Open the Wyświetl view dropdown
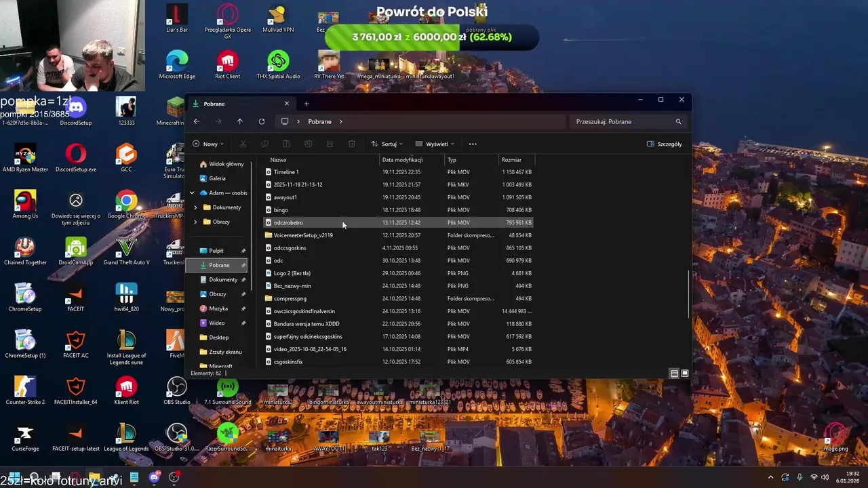 coord(435,144)
